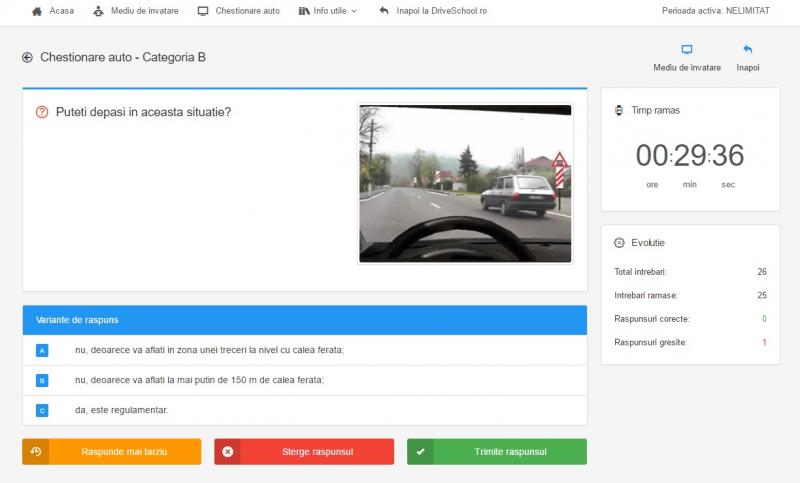Click the Sterge raspunsul button
Image resolution: width=800 pixels, height=483 pixels.
(304, 451)
